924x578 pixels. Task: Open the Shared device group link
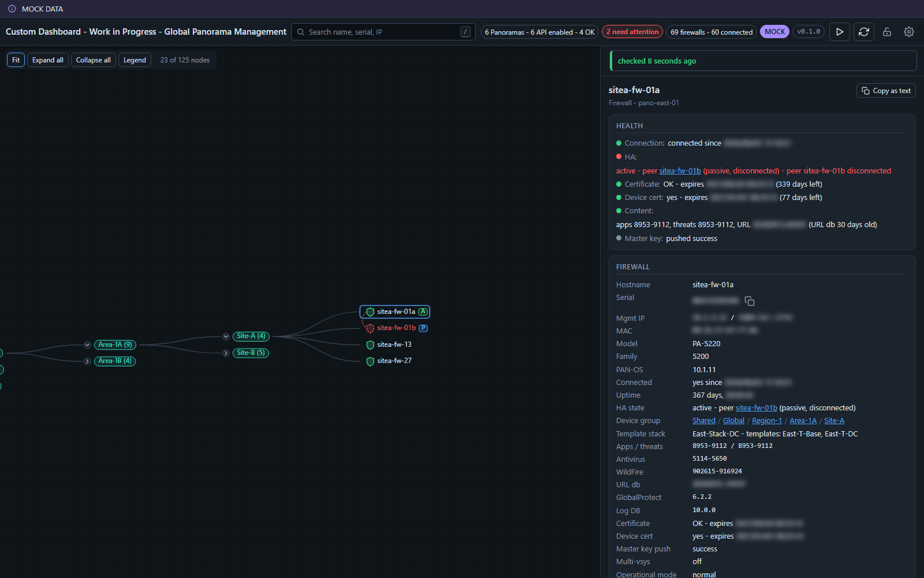click(704, 421)
